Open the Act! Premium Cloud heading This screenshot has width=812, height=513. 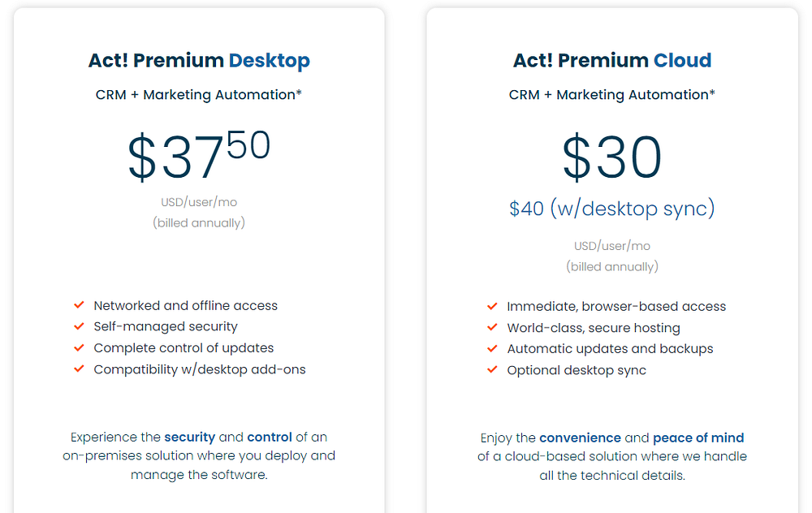(x=612, y=60)
